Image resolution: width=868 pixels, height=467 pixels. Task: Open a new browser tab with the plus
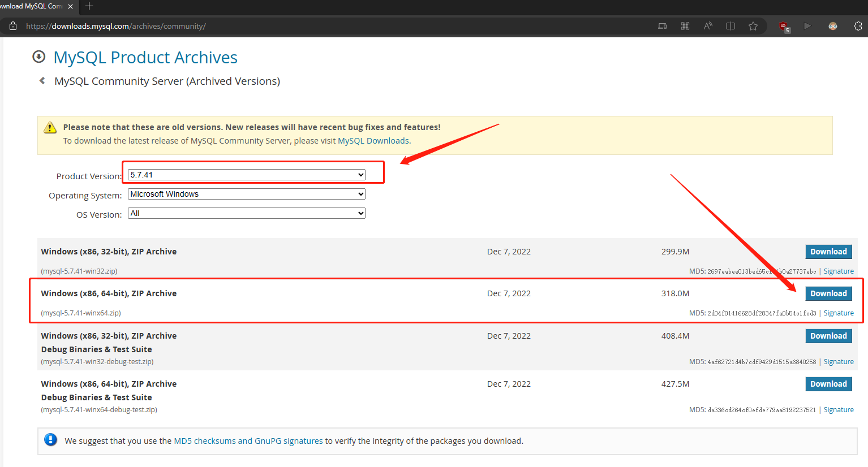click(x=89, y=6)
